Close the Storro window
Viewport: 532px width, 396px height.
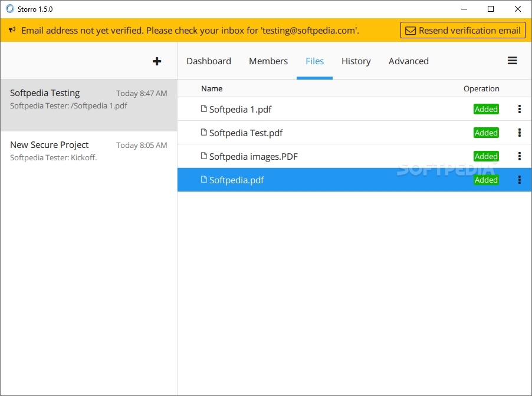(518, 9)
